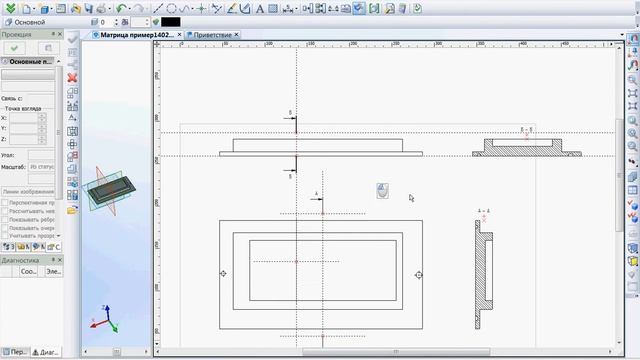Open the Пер... tab at the bottom
Screen dimensions: 640x360
point(16,352)
